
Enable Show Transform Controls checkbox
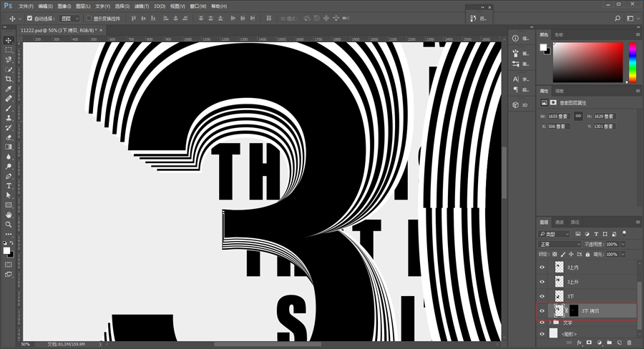[89, 19]
